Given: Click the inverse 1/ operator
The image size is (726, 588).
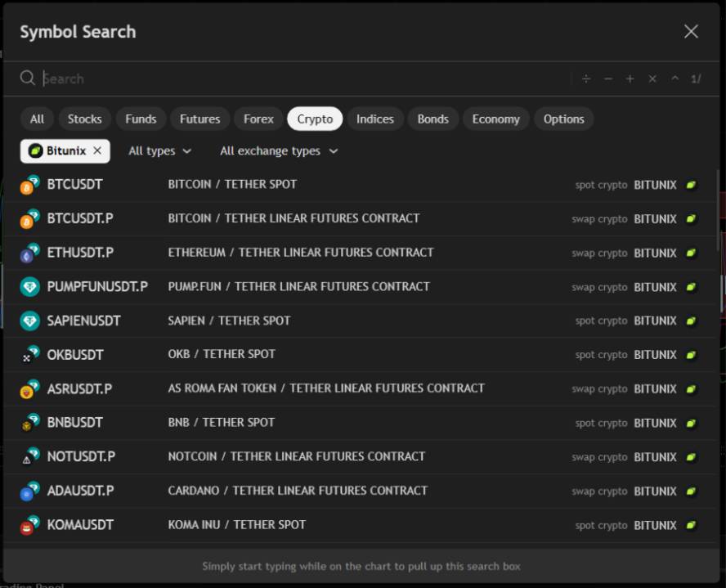Looking at the screenshot, I should (x=696, y=79).
